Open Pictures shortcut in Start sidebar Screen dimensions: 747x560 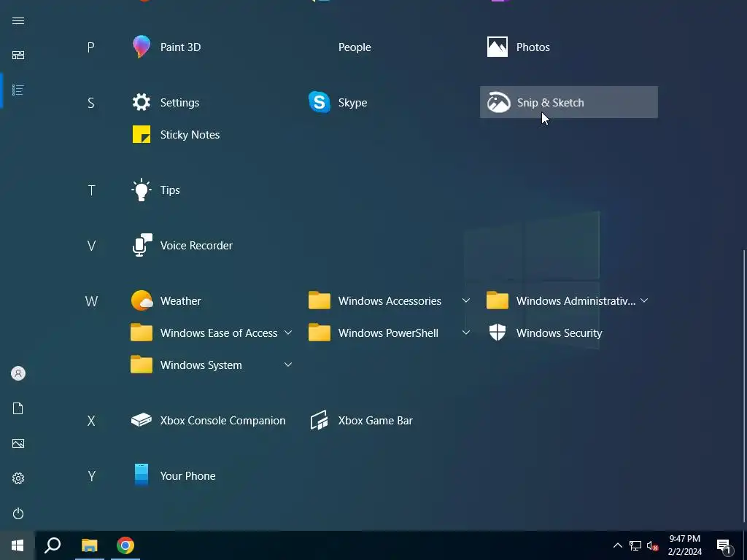(18, 443)
